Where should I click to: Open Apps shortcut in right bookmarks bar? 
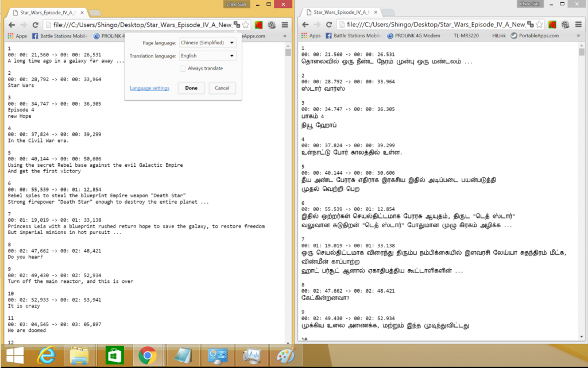tap(311, 36)
